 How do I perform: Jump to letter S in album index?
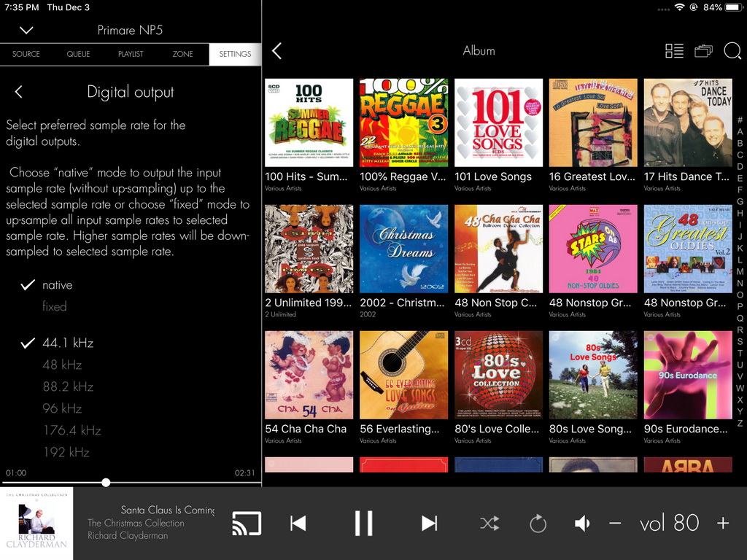740,341
